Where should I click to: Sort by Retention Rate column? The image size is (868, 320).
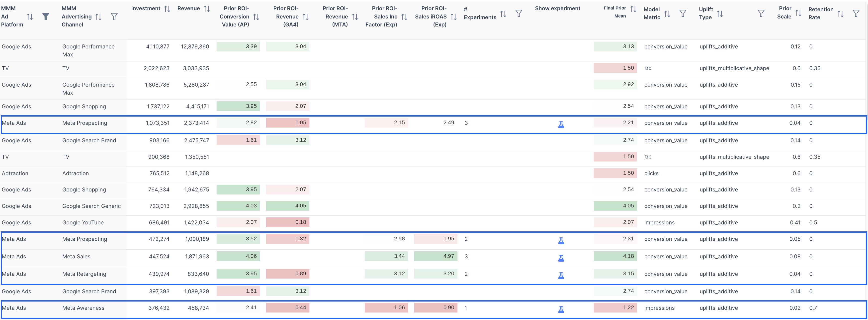pyautogui.click(x=840, y=13)
